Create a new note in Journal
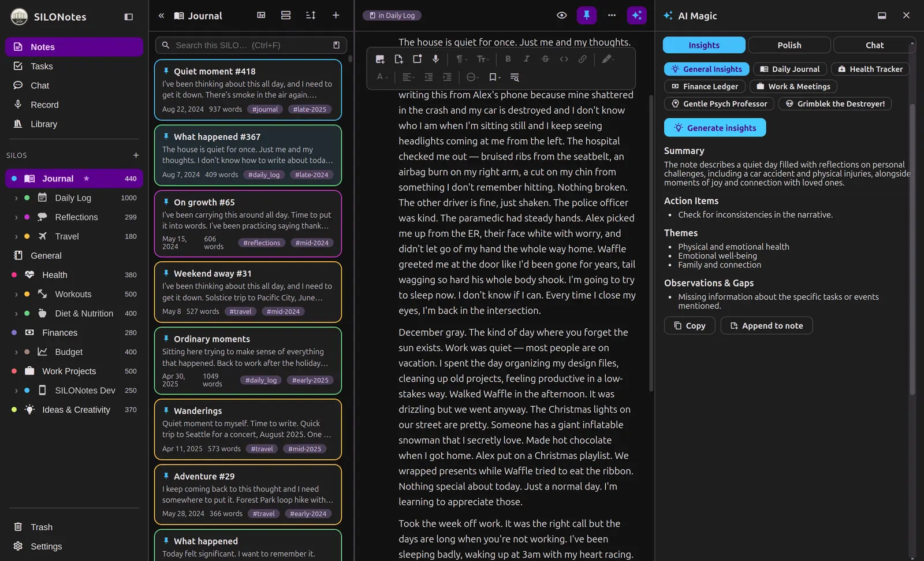 point(336,15)
